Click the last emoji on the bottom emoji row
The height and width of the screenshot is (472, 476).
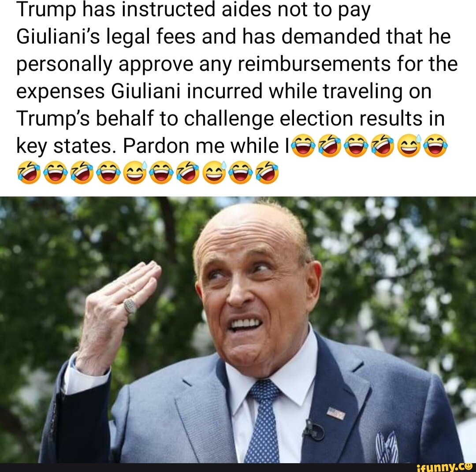coord(268,172)
